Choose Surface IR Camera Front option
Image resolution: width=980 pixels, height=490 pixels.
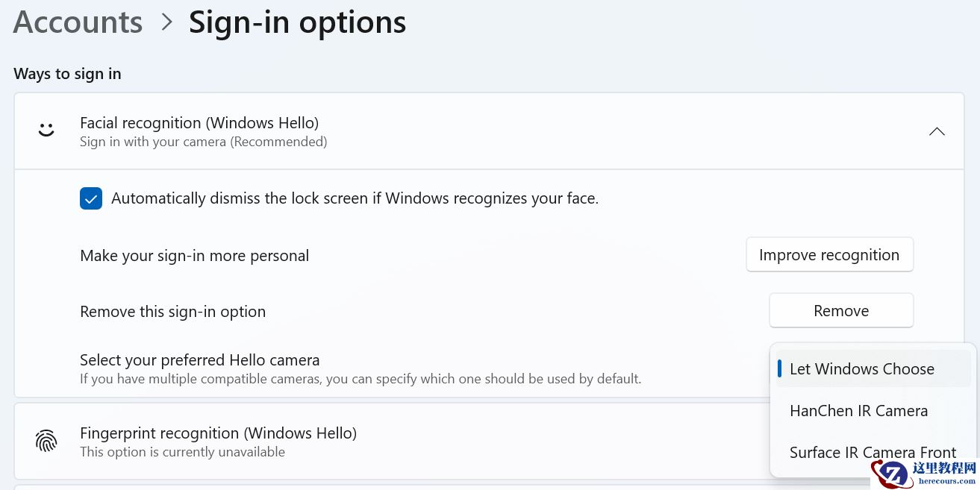pos(873,452)
